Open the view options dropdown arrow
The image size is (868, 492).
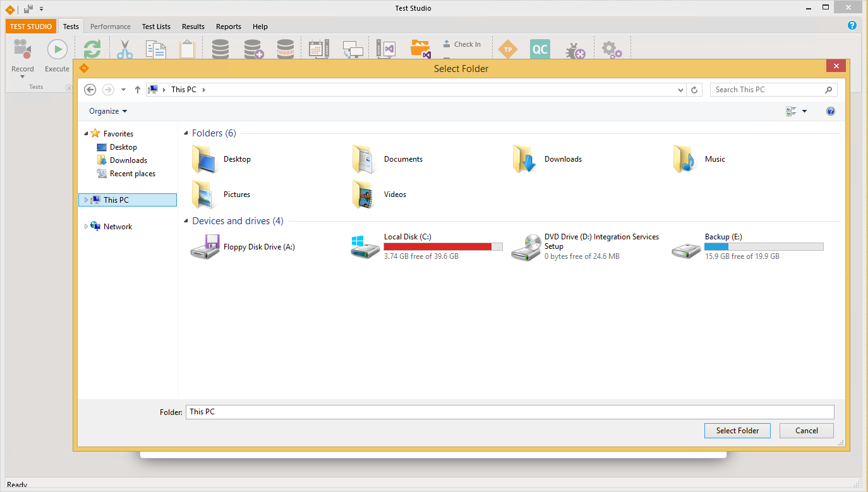[x=804, y=111]
